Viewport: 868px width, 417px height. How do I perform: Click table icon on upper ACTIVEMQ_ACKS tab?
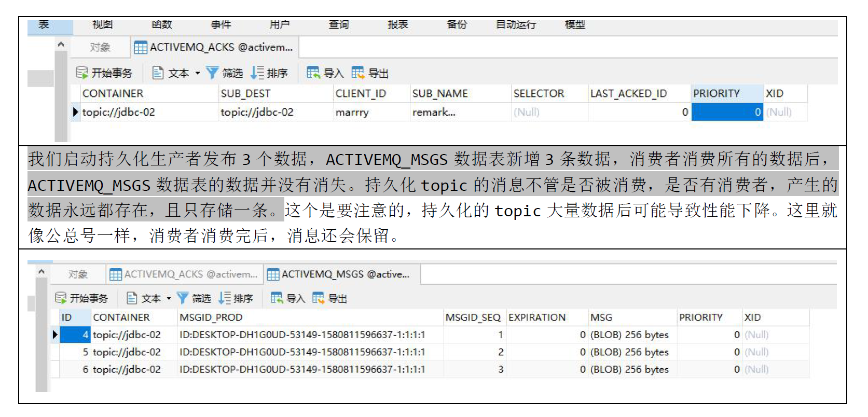click(x=140, y=48)
